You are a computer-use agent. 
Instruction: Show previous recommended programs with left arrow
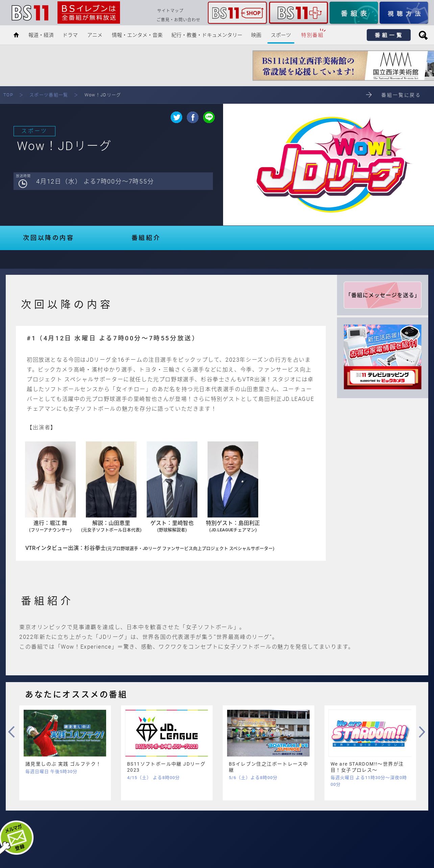point(11,732)
